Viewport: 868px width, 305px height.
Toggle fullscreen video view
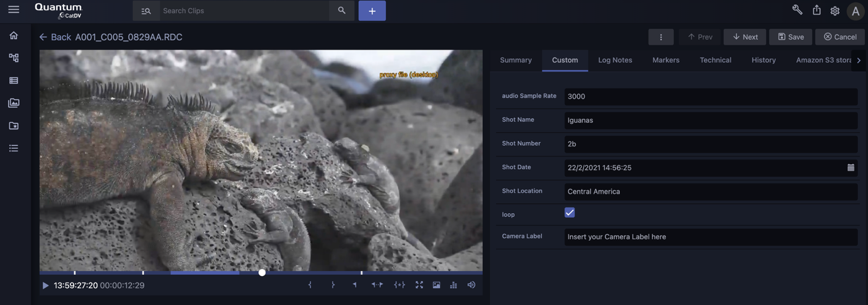[x=419, y=285]
